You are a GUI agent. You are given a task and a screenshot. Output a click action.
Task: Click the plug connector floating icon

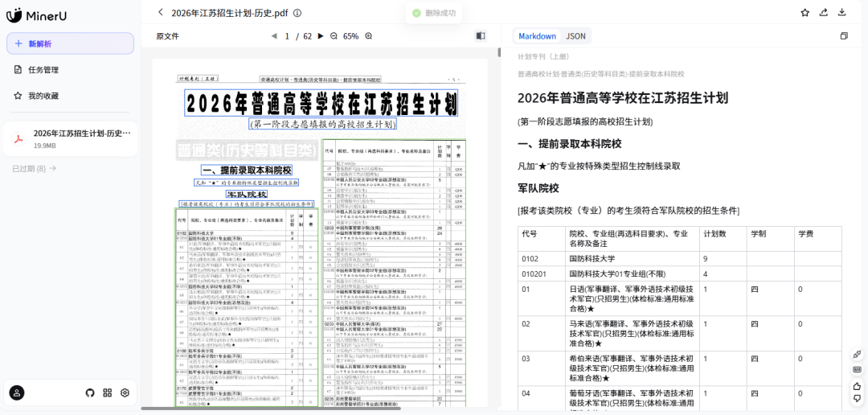[858, 354]
